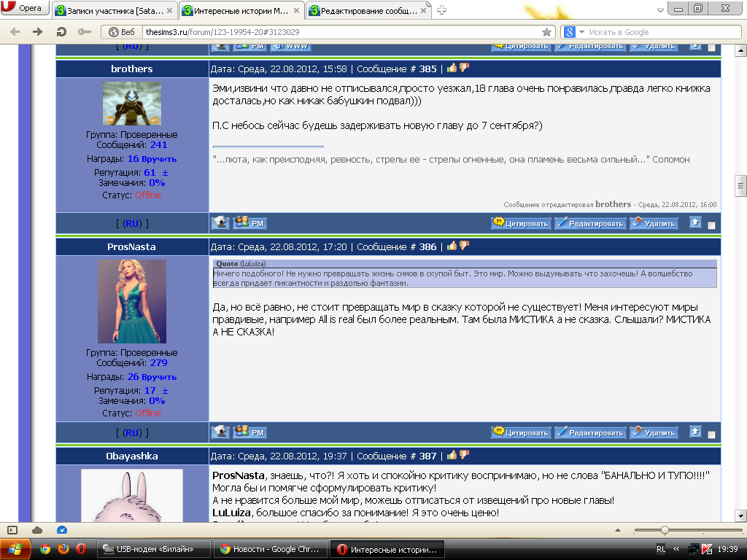The width and height of the screenshot is (747, 560).
Task: Open ProsNasta user profile link
Action: click(x=131, y=246)
